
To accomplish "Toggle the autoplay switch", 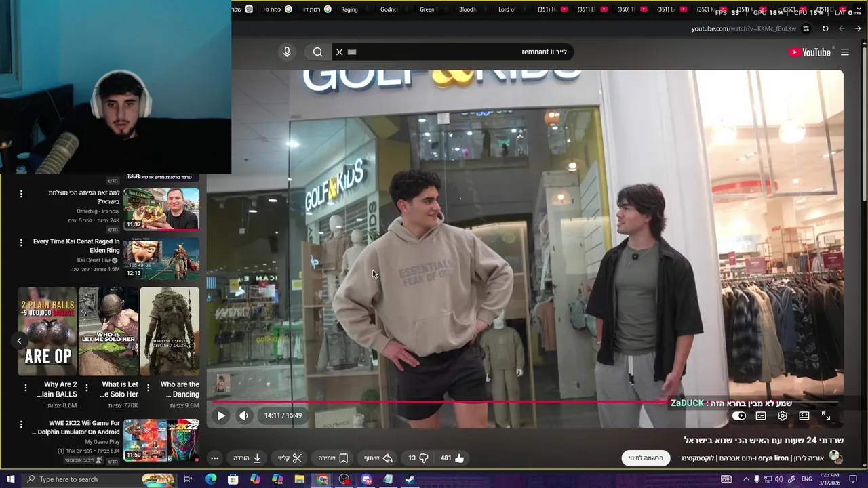I will pyautogui.click(x=739, y=415).
